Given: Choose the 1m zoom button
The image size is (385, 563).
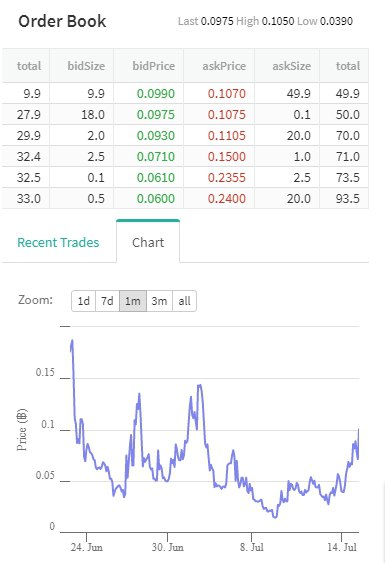Looking at the screenshot, I should tap(133, 301).
